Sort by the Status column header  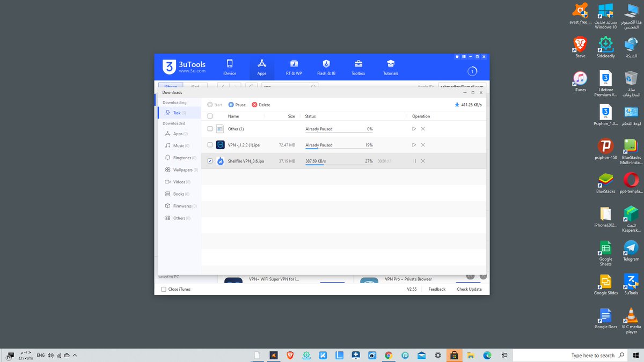[x=310, y=116]
